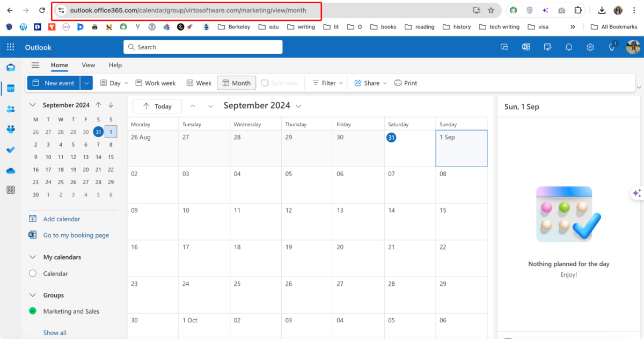644x339 pixels.
Task: Open notifications via the bell icon
Action: [568, 47]
